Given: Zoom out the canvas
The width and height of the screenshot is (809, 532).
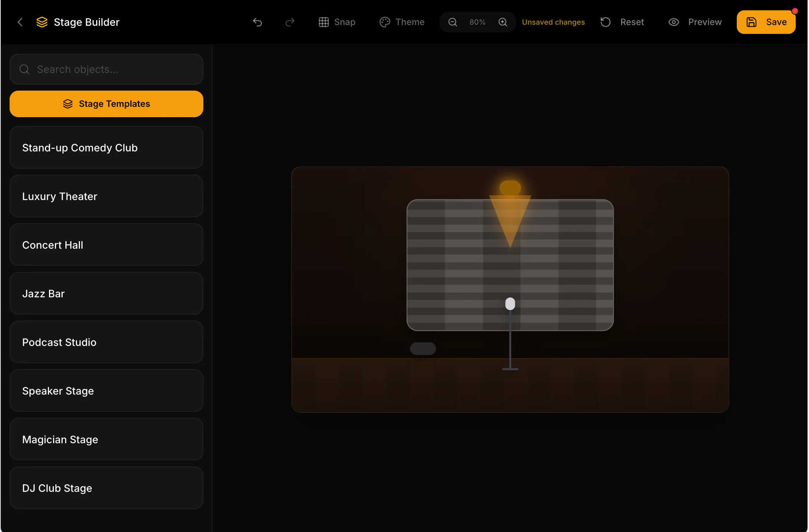Looking at the screenshot, I should (453, 22).
